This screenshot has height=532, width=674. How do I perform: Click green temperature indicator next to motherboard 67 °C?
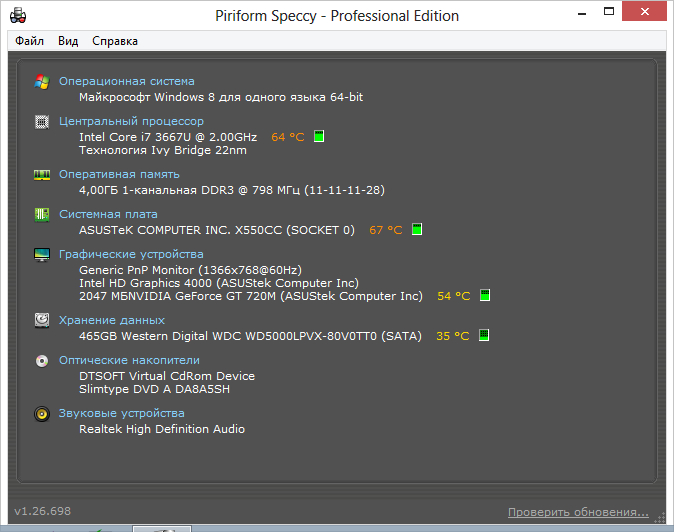pyautogui.click(x=417, y=229)
